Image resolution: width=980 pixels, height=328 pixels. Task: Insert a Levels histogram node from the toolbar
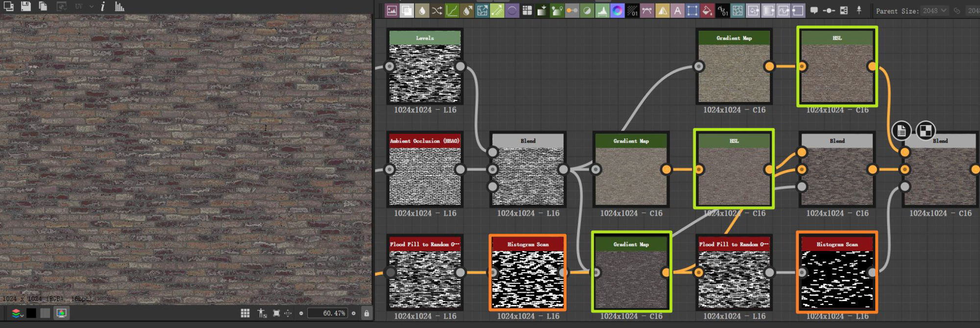click(x=602, y=10)
